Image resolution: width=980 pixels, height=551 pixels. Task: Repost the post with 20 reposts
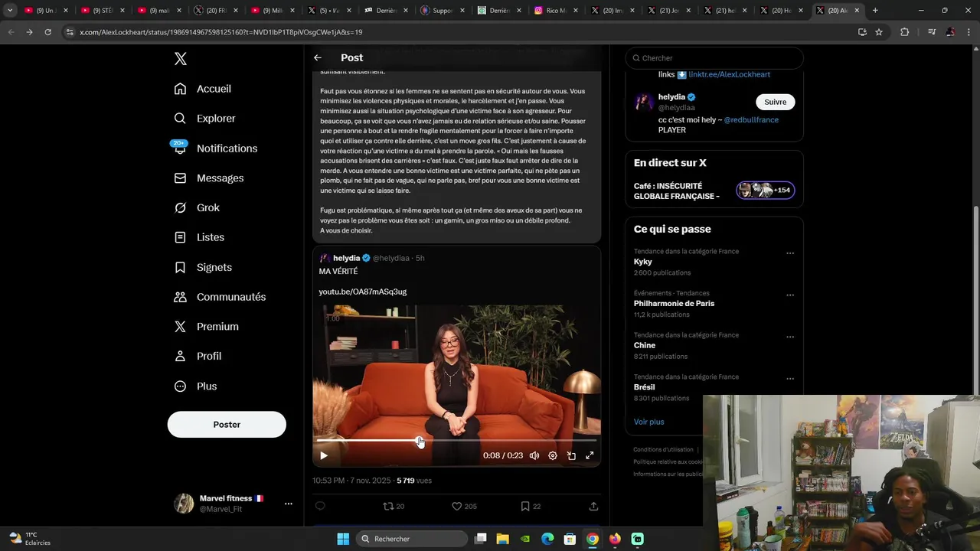(x=394, y=506)
